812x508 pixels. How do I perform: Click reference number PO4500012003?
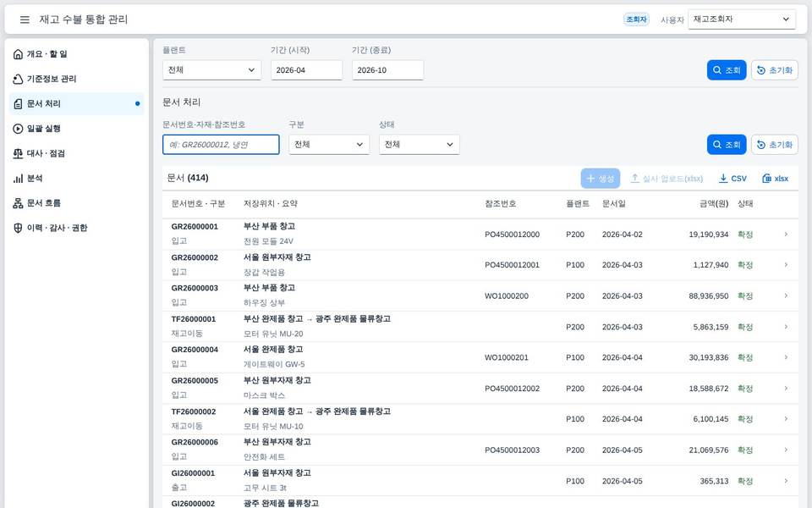(x=513, y=450)
